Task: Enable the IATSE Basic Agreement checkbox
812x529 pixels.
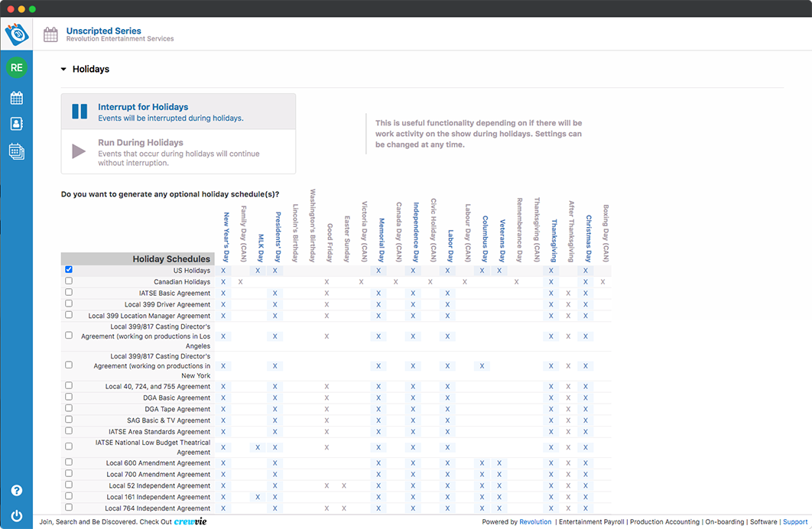Action: coord(69,293)
